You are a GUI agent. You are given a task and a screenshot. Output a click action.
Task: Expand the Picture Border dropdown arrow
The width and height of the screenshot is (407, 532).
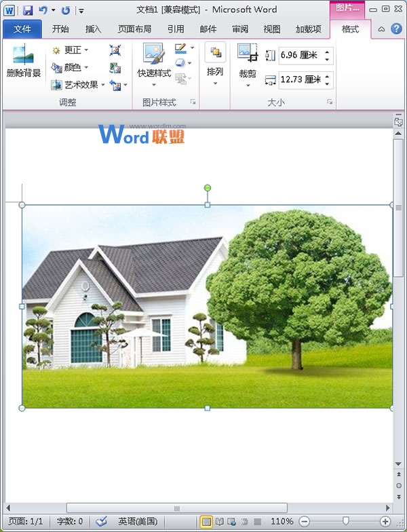point(193,47)
